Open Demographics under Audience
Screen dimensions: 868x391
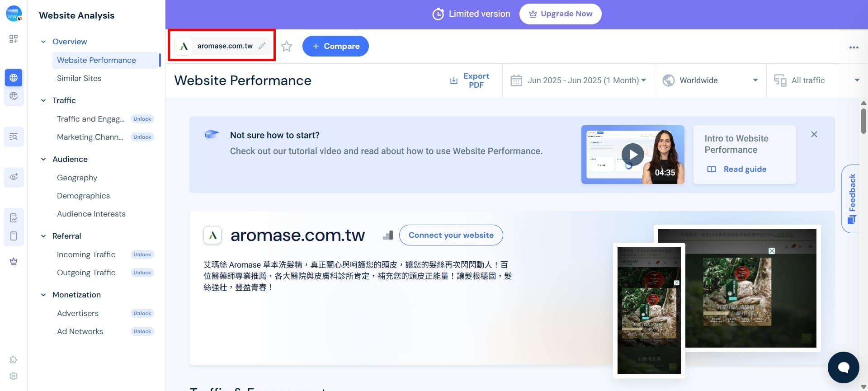pos(83,196)
